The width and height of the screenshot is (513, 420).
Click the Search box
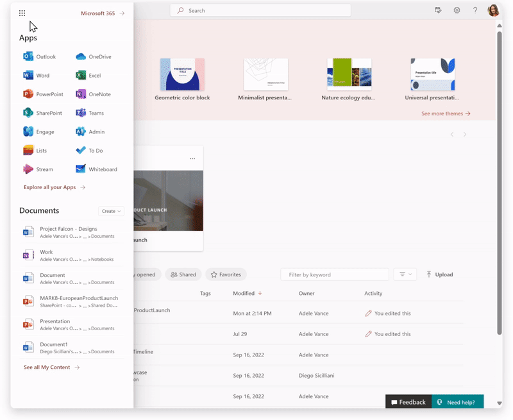tap(260, 10)
